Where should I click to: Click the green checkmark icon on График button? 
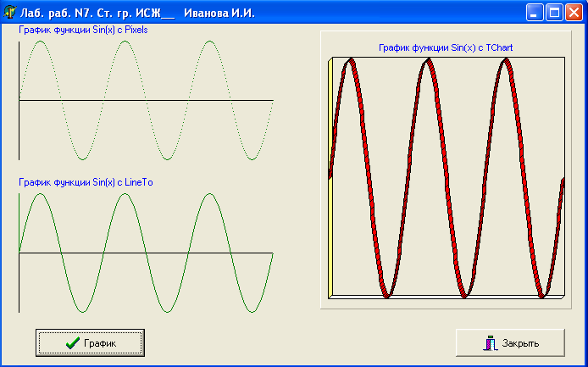pos(72,343)
